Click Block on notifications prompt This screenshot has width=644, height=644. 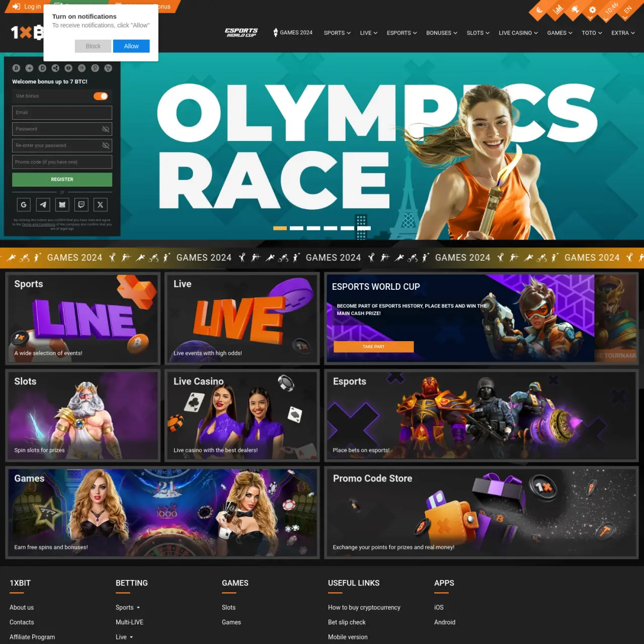pos(93,46)
